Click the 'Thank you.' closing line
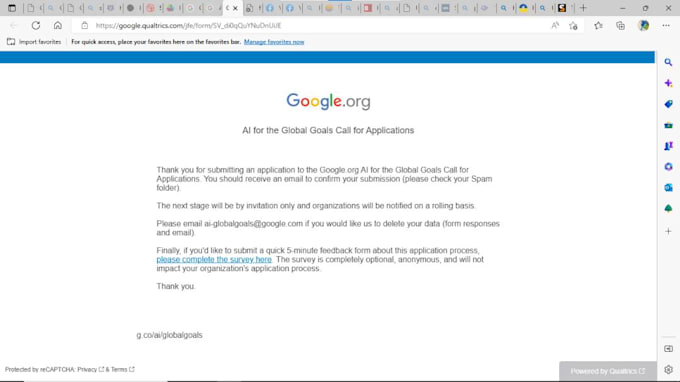This screenshot has height=382, width=680. coord(176,286)
